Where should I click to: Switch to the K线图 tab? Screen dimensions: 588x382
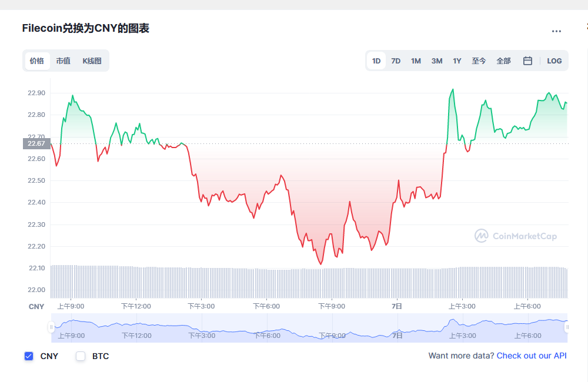(x=92, y=61)
